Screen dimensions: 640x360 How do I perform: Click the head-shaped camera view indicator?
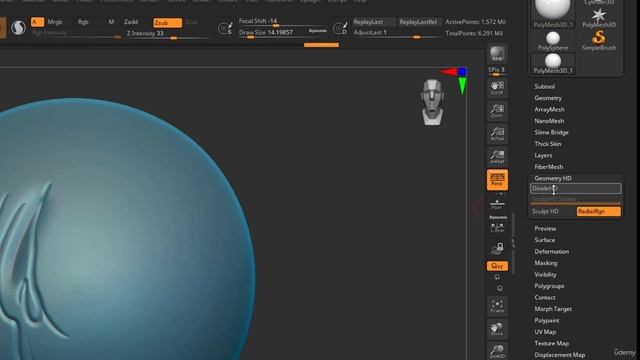click(x=432, y=102)
